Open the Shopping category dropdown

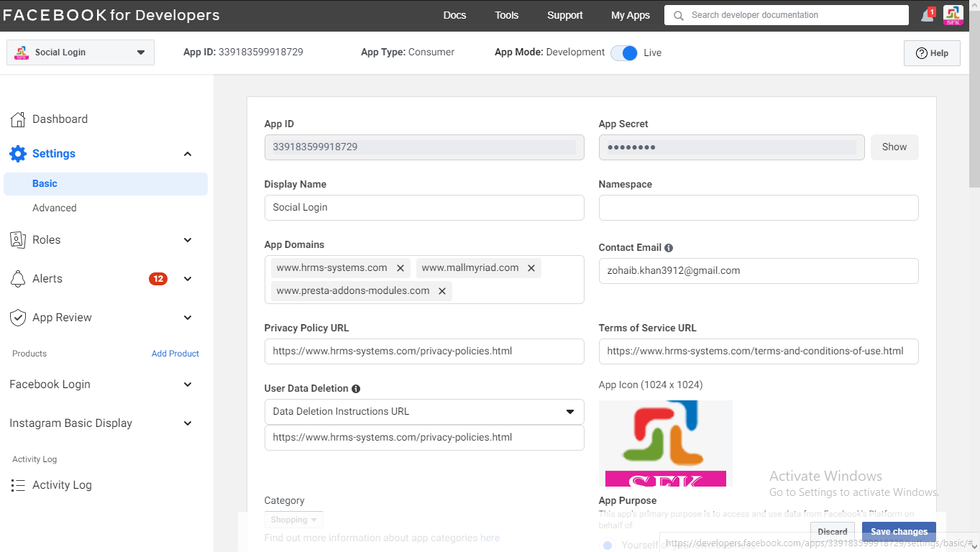[294, 520]
